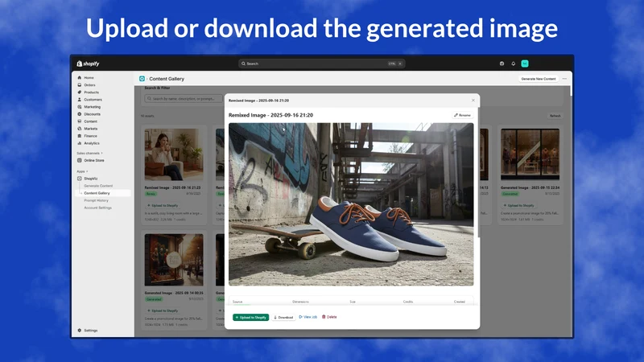Screen dimensions: 644x362
Task: Click Upload to Shopify on 21:23 card
Action: [x=163, y=205]
